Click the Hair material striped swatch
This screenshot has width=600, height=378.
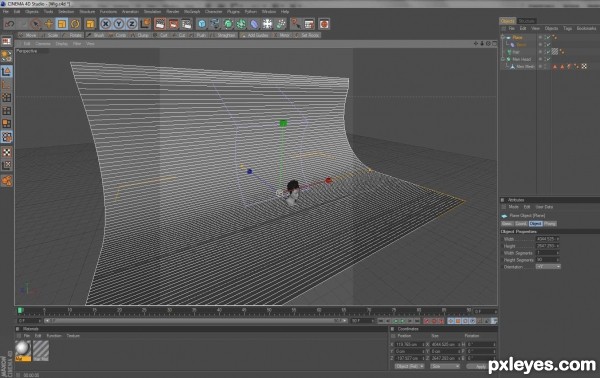pos(41,350)
